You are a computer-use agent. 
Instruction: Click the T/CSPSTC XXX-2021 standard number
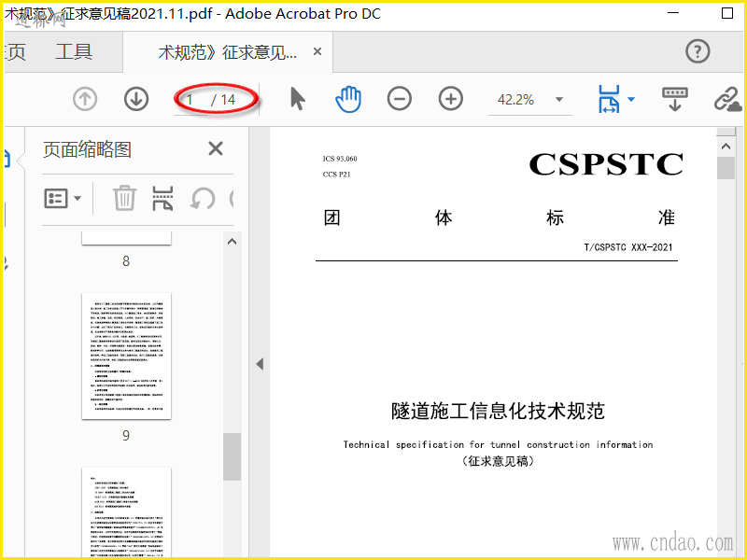[628, 247]
